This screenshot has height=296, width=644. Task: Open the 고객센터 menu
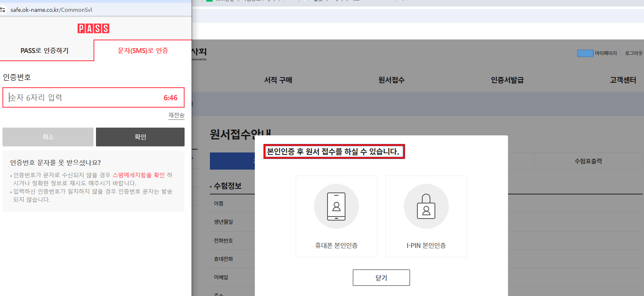click(x=623, y=80)
